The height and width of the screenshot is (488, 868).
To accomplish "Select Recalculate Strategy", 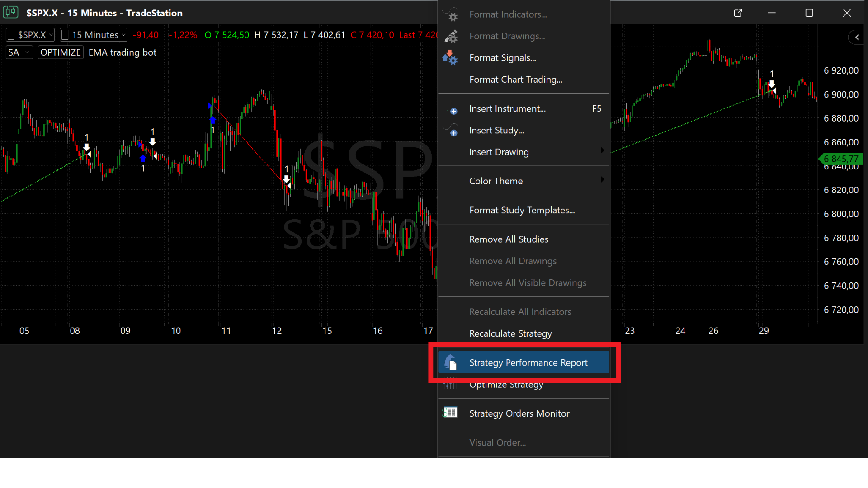I will point(524,333).
